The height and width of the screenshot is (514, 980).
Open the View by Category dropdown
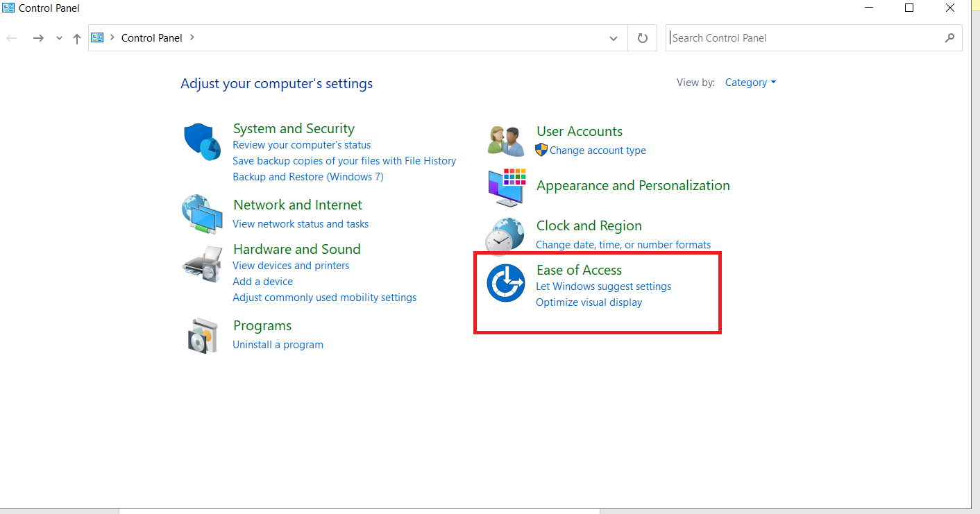click(750, 83)
